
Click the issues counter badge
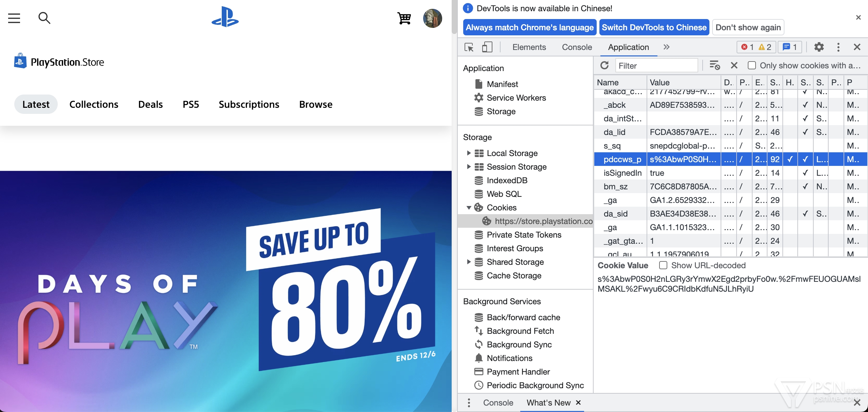790,47
